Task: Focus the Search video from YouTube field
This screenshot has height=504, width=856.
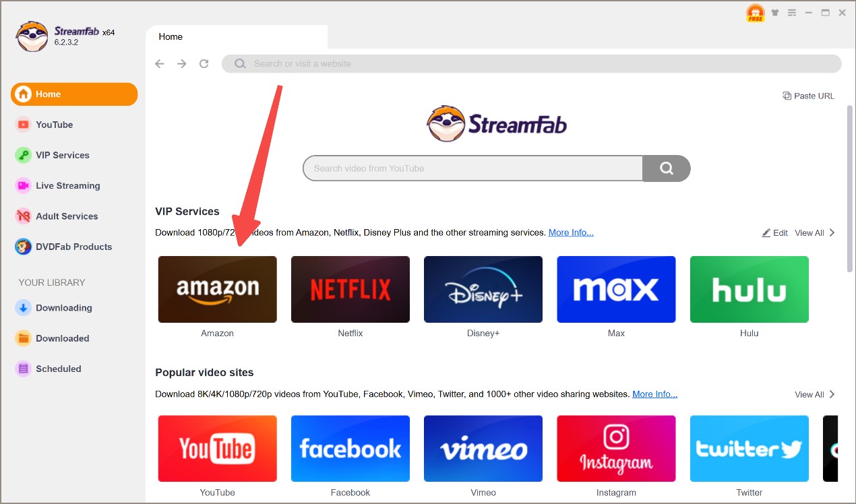Action: [473, 168]
